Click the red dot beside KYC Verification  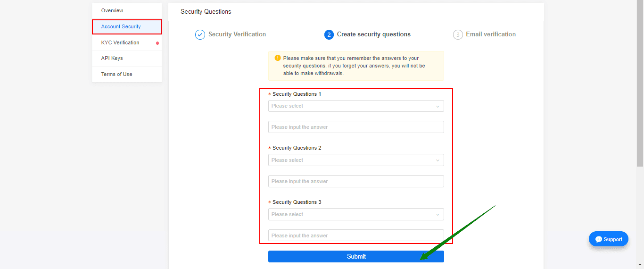point(157,43)
